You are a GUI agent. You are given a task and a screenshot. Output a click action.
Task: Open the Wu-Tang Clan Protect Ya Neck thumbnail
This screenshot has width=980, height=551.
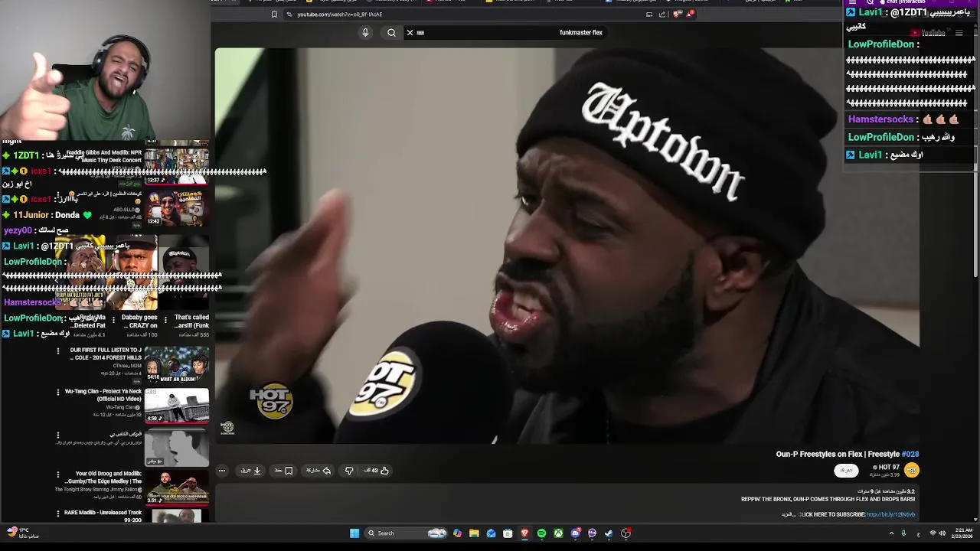(x=177, y=406)
